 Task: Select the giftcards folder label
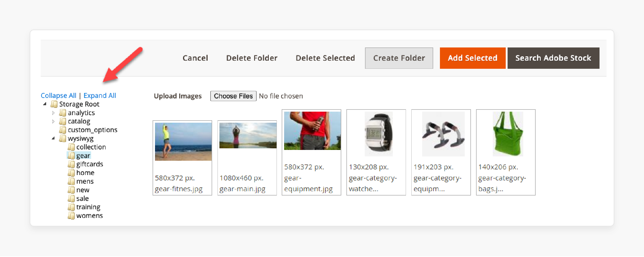point(90,164)
